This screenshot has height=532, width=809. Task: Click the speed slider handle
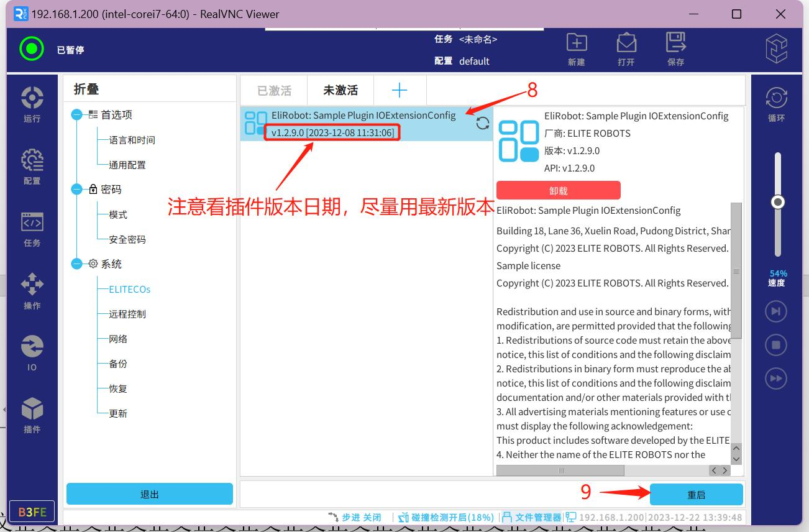777,202
